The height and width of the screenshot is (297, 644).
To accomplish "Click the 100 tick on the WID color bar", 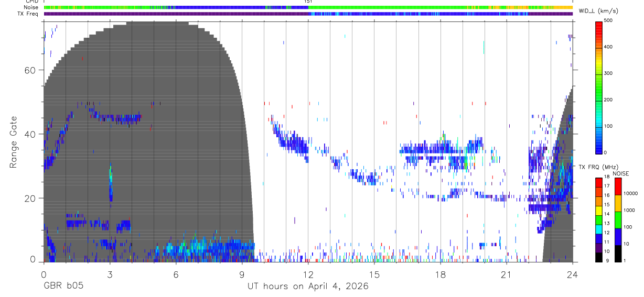I will click(609, 126).
